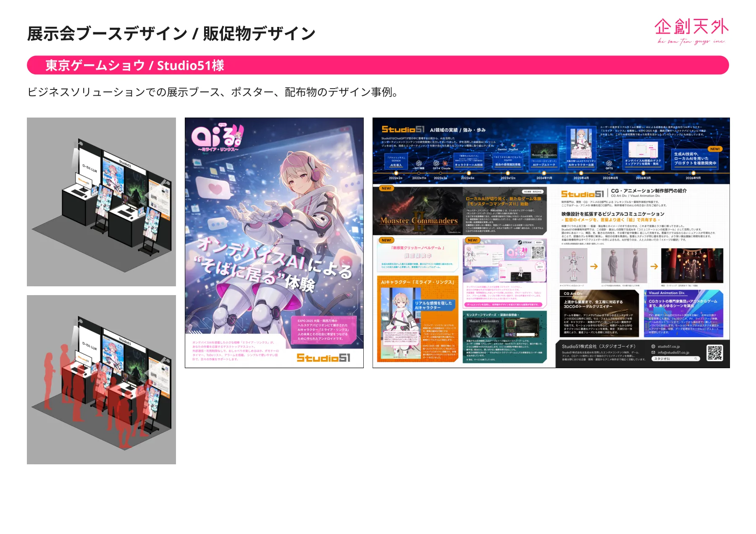Click the Gemini icon on the timeline
The height and width of the screenshot is (534, 756).
pyautogui.click(x=502, y=144)
